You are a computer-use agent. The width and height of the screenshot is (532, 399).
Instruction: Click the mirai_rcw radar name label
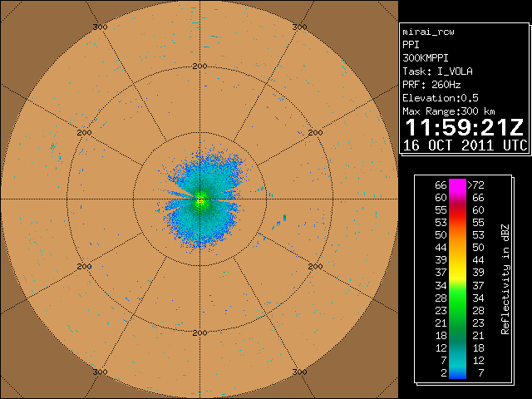pyautogui.click(x=428, y=32)
